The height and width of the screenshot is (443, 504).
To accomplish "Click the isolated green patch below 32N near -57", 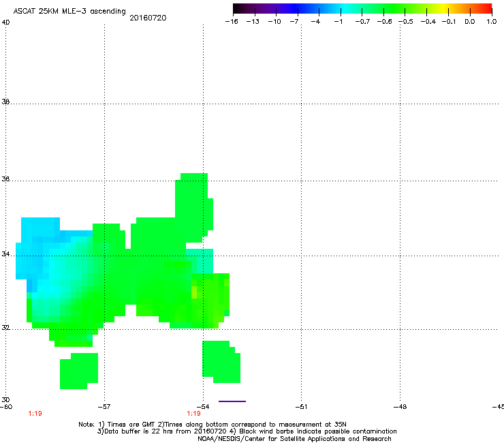I will click(79, 371).
